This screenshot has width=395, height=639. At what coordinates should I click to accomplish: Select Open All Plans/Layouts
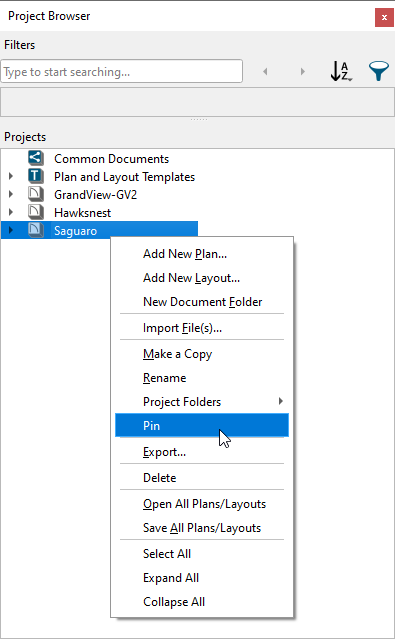coord(202,504)
